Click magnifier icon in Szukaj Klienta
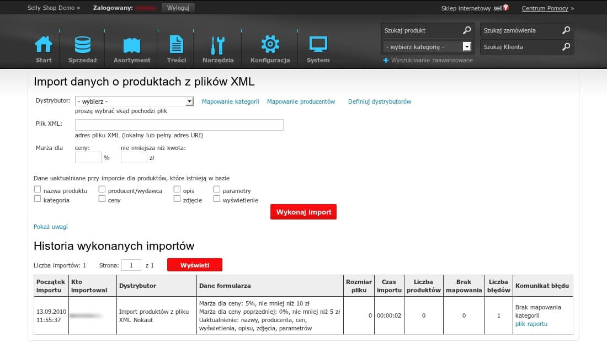607x364 pixels. tap(566, 47)
